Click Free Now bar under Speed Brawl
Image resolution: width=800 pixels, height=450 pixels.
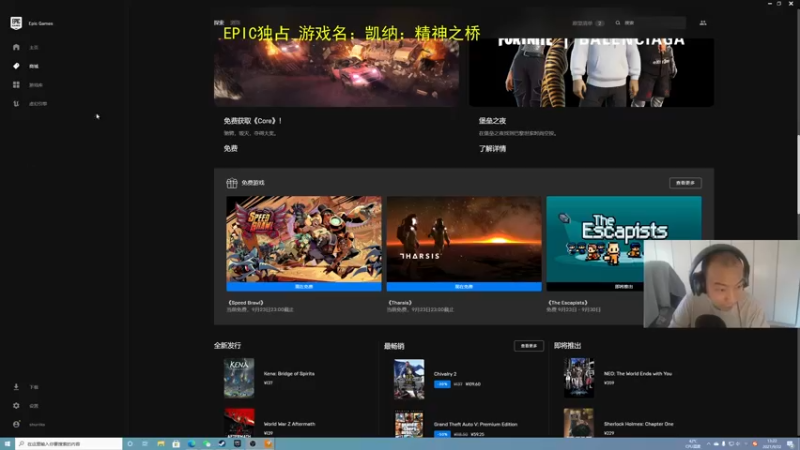coord(304,287)
